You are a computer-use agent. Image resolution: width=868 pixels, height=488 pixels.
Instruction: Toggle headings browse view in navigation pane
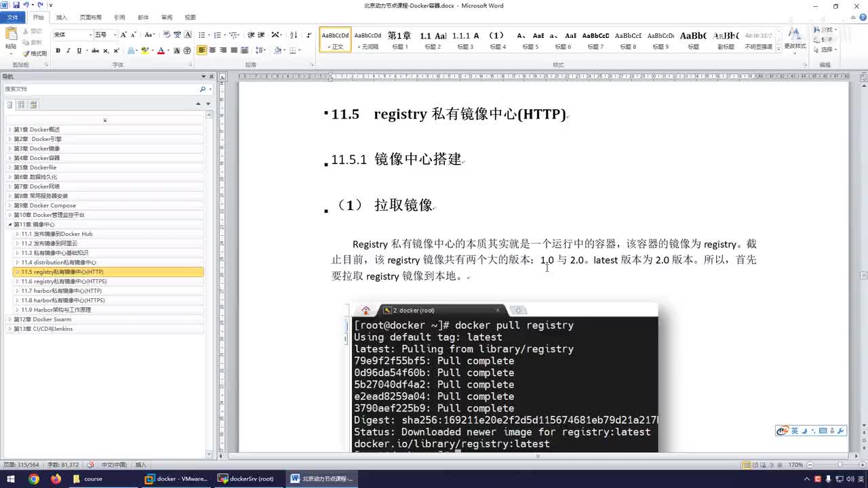(10, 104)
